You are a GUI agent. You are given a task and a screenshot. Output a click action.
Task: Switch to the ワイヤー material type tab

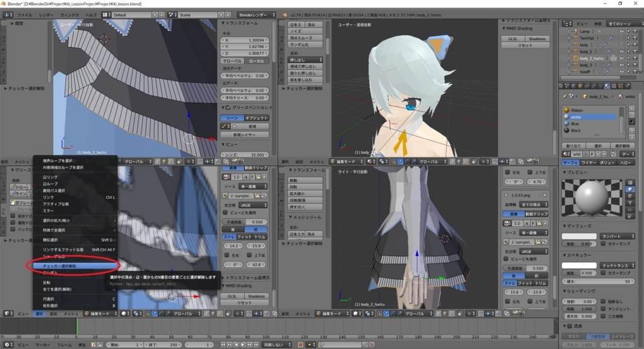pyautogui.click(x=588, y=163)
